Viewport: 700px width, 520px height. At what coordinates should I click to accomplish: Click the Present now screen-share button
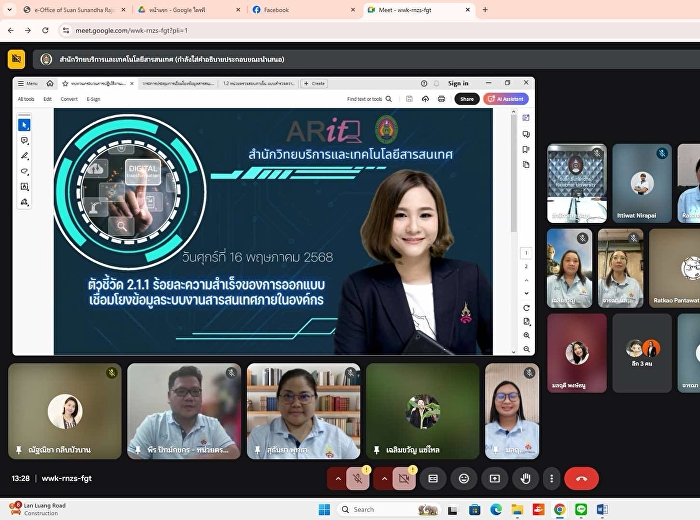[x=495, y=478]
